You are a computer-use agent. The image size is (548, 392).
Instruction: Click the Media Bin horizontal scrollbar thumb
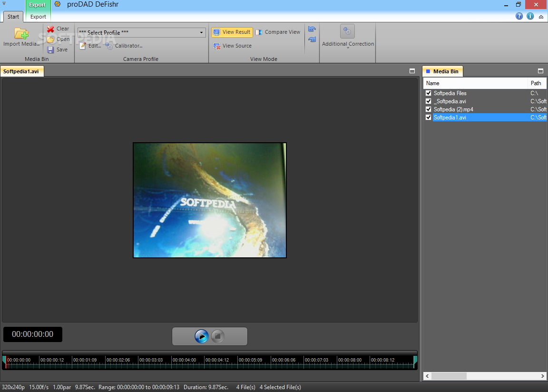pos(449,376)
